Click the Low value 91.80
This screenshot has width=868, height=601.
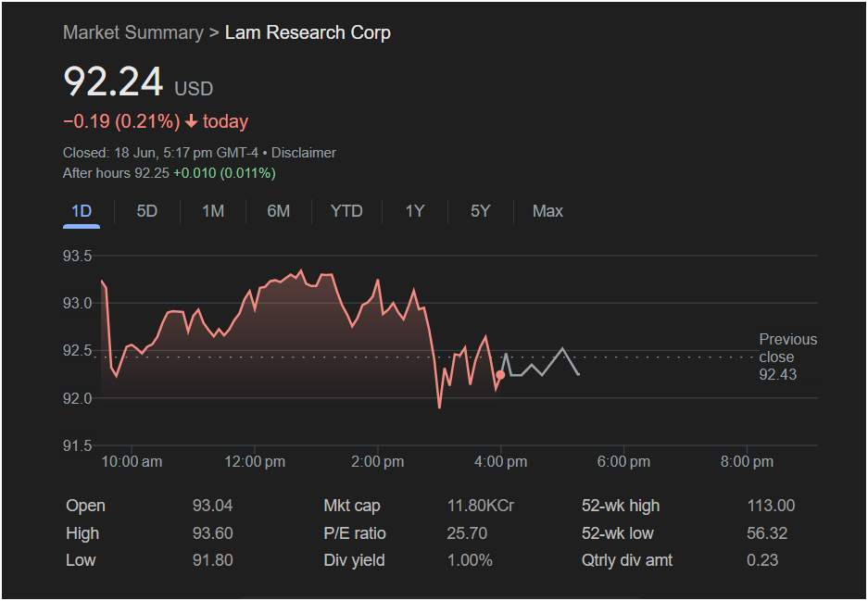212,560
